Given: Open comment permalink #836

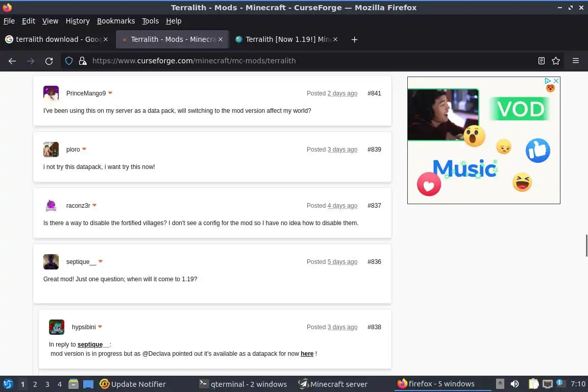Looking at the screenshot, I should [374, 262].
